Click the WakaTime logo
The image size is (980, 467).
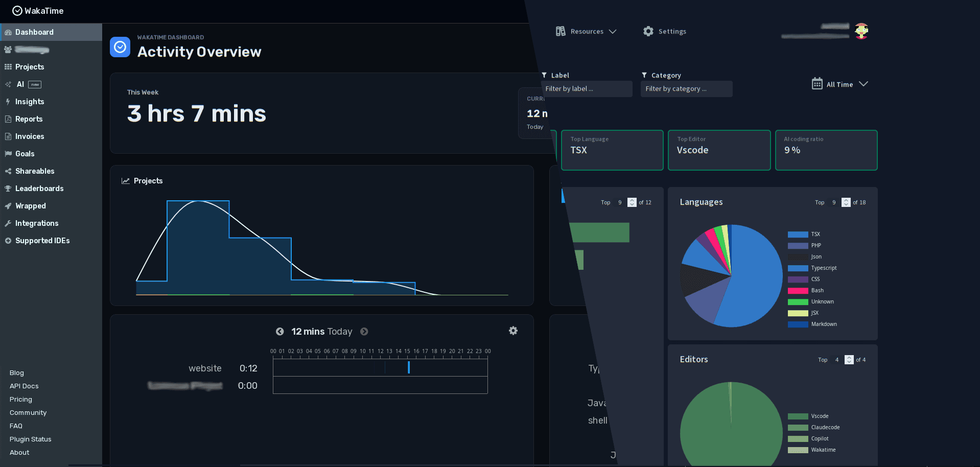coord(38,11)
